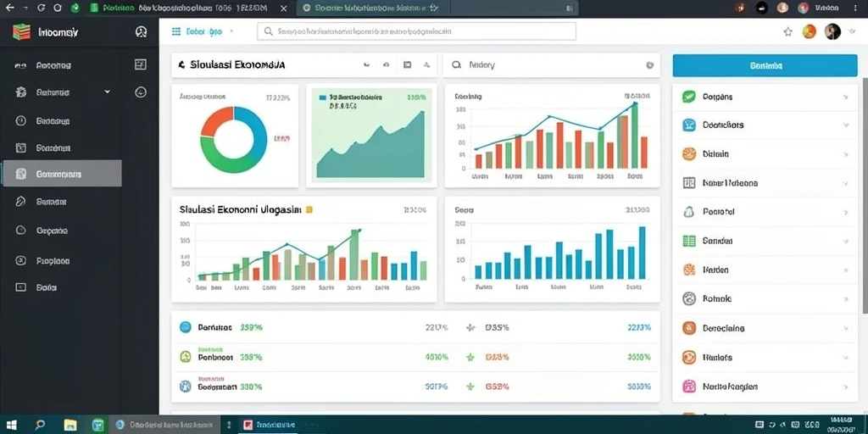Image resolution: width=868 pixels, height=434 pixels.
Task: Click the green checkmark icon in the right panel list
Action: (688, 97)
